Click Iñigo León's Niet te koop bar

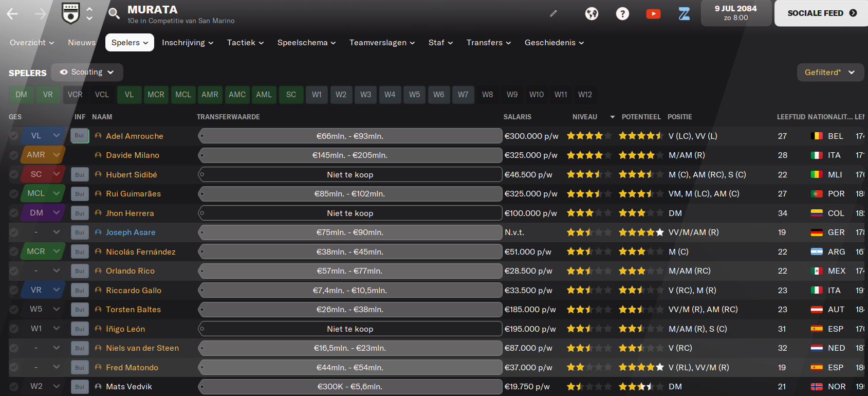coord(350,329)
